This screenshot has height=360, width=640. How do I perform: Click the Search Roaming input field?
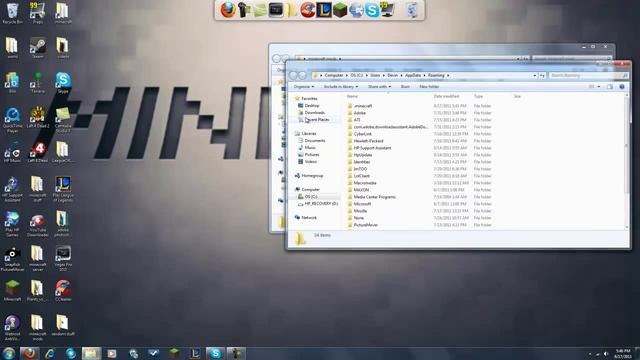[x=588, y=76]
